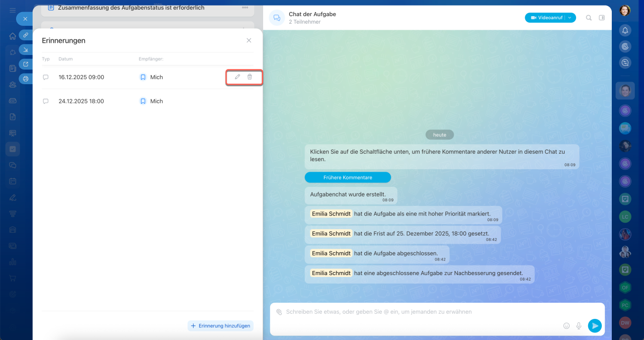Close the task slider with X button
Image resolution: width=644 pixels, height=340 pixels.
pyautogui.click(x=25, y=19)
